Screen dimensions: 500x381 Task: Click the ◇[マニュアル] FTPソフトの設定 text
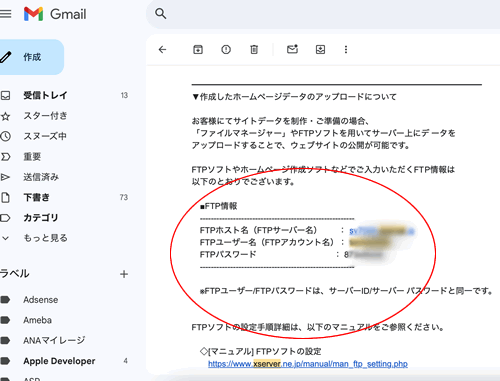point(261,351)
